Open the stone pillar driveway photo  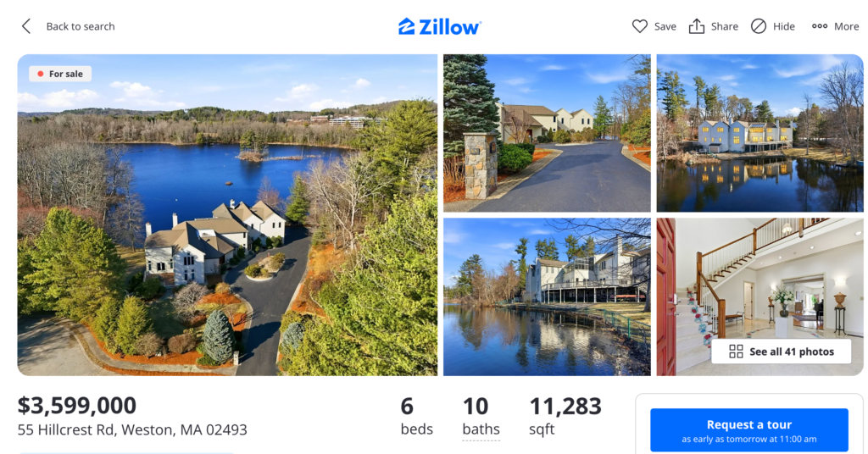point(547,133)
